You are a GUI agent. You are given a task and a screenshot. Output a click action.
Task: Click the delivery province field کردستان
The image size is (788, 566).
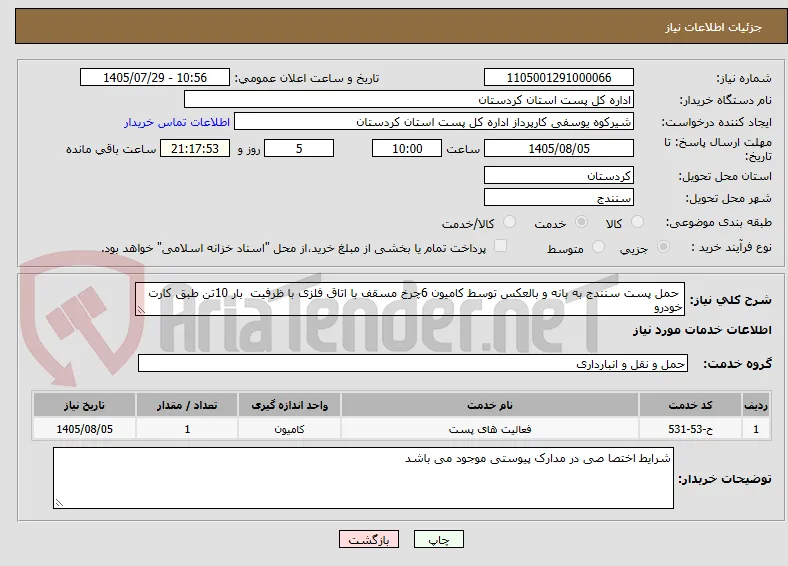pyautogui.click(x=559, y=175)
